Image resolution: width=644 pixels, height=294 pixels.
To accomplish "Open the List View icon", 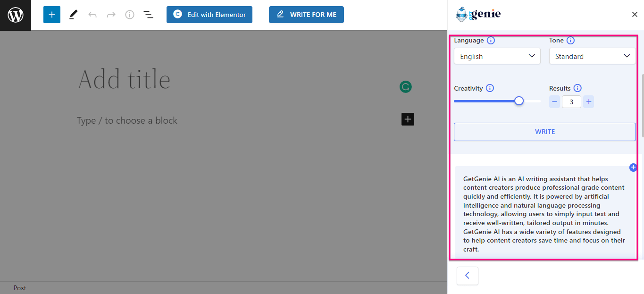I will tap(149, 15).
